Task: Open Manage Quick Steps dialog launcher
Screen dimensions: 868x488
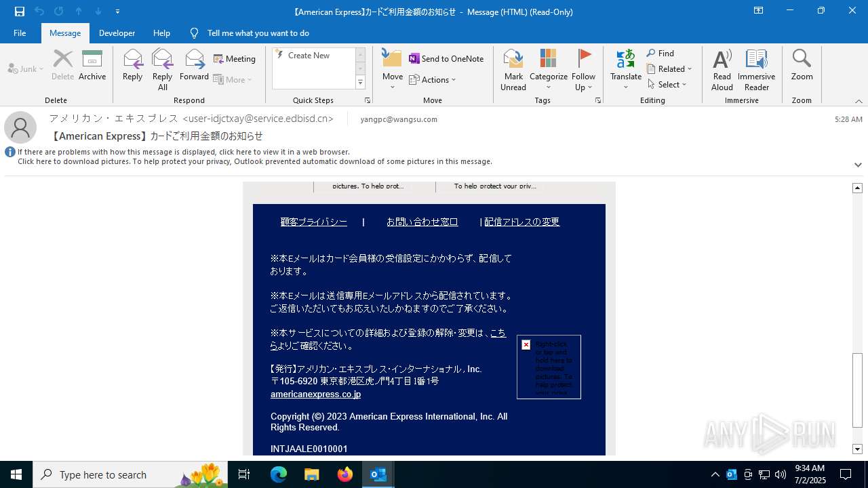Action: click(x=368, y=100)
